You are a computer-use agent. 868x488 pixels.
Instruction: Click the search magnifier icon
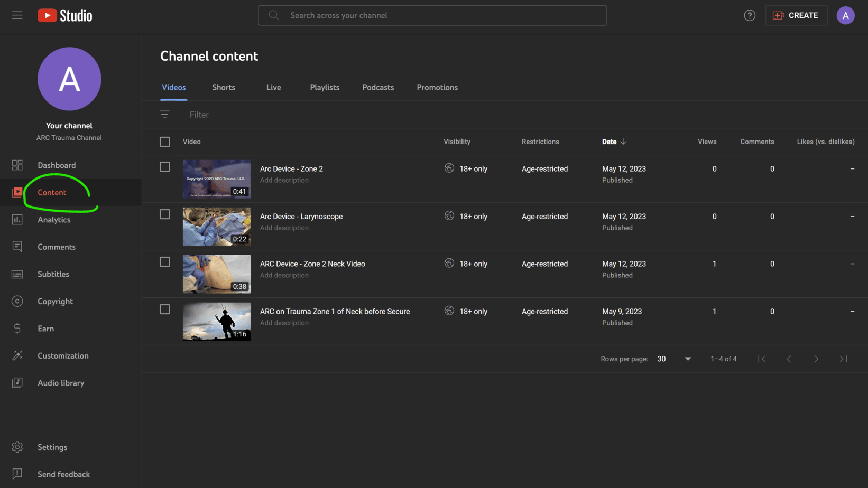click(274, 15)
